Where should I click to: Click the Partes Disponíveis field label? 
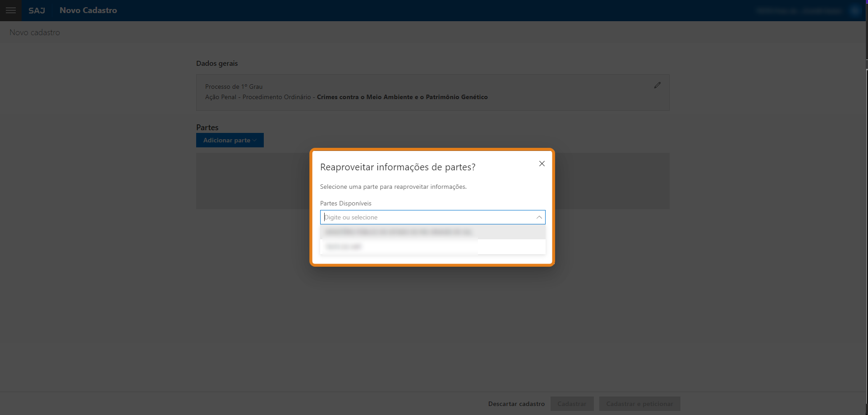(346, 203)
